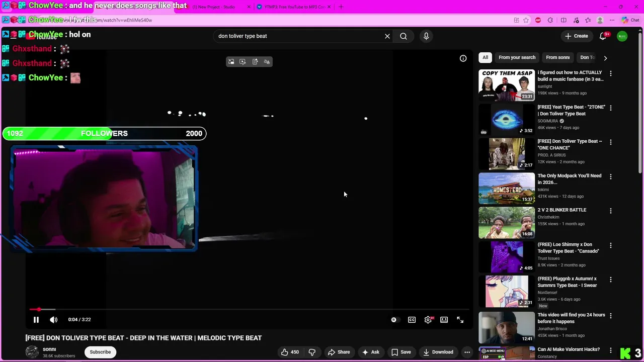Screen dimensions: 644x362
Task: Open options for 'This video will find you' video
Action: pos(611,316)
